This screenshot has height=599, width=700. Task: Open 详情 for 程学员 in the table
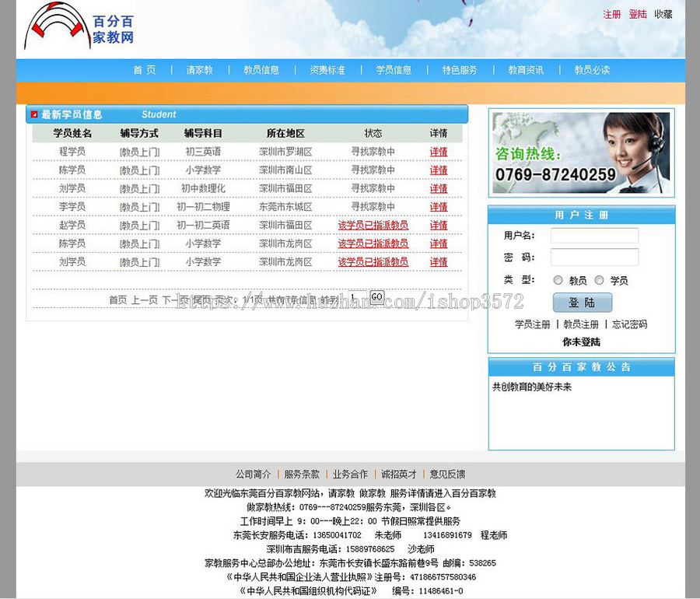[x=438, y=152]
